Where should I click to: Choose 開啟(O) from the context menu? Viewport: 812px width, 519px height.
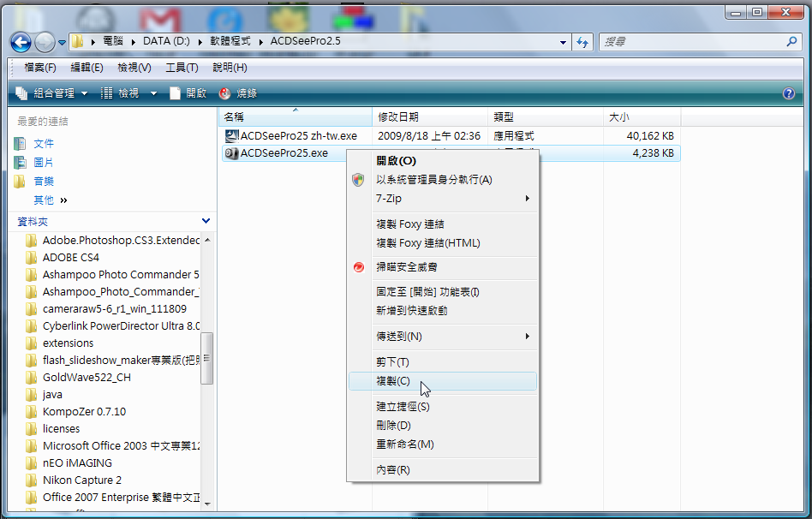pyautogui.click(x=443, y=160)
